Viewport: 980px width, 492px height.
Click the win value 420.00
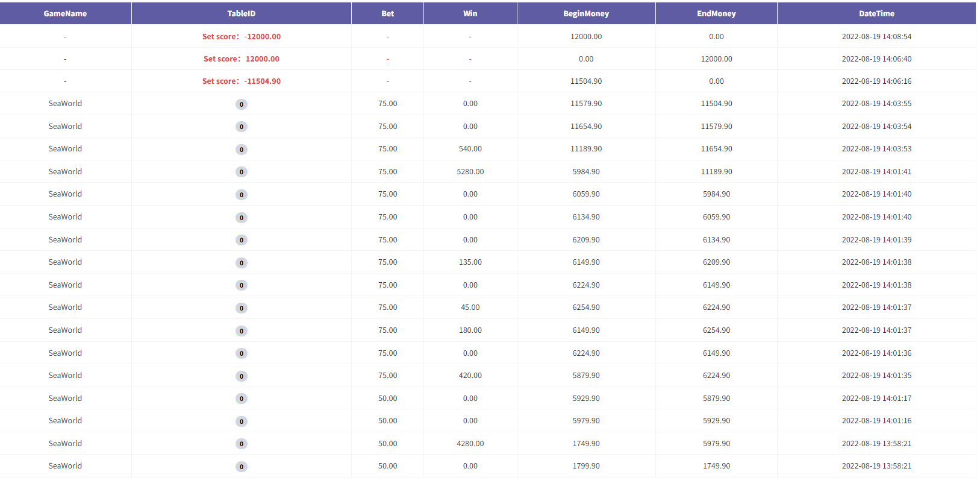tap(470, 375)
